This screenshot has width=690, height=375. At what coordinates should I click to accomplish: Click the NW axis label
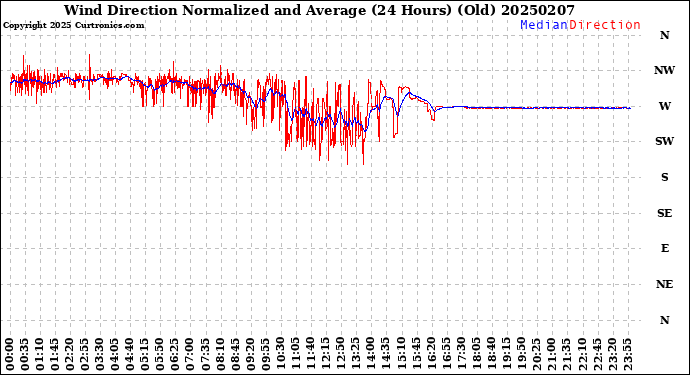664,70
